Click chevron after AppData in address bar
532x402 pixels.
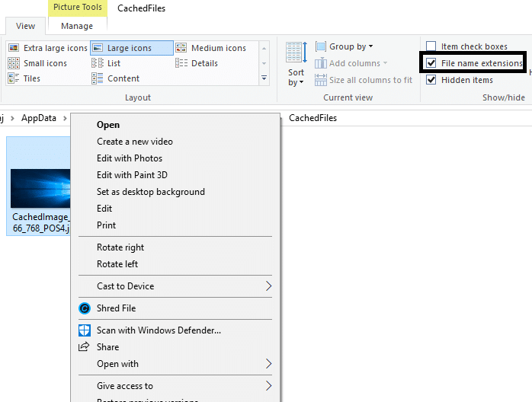(x=65, y=118)
